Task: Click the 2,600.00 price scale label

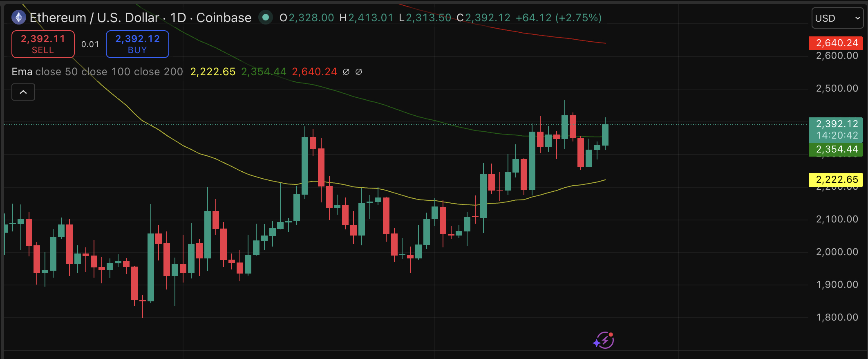Action: pos(837,56)
